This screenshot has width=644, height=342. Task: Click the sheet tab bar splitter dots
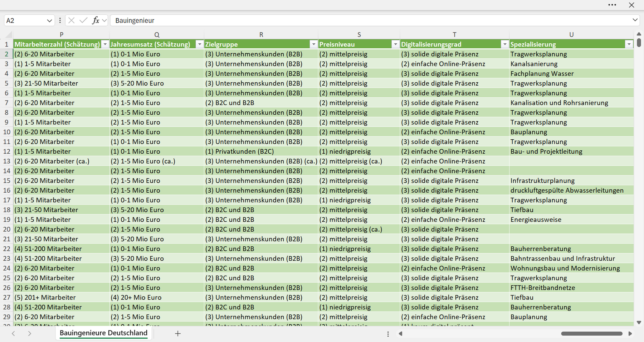tap(388, 334)
